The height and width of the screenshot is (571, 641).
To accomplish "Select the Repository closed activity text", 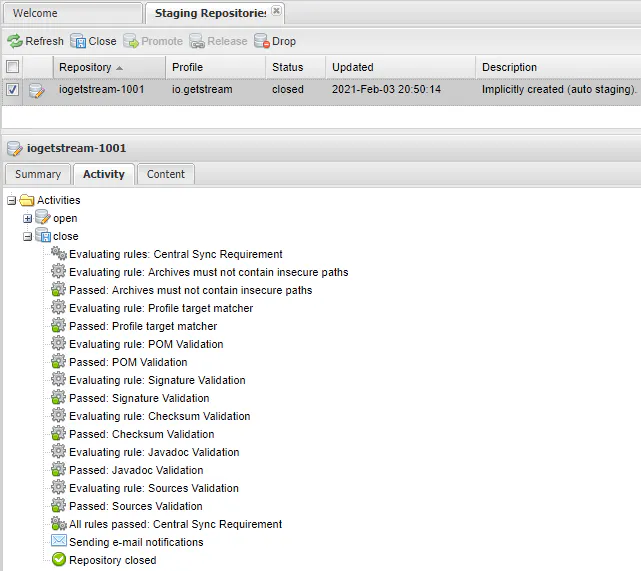I will [x=113, y=560].
